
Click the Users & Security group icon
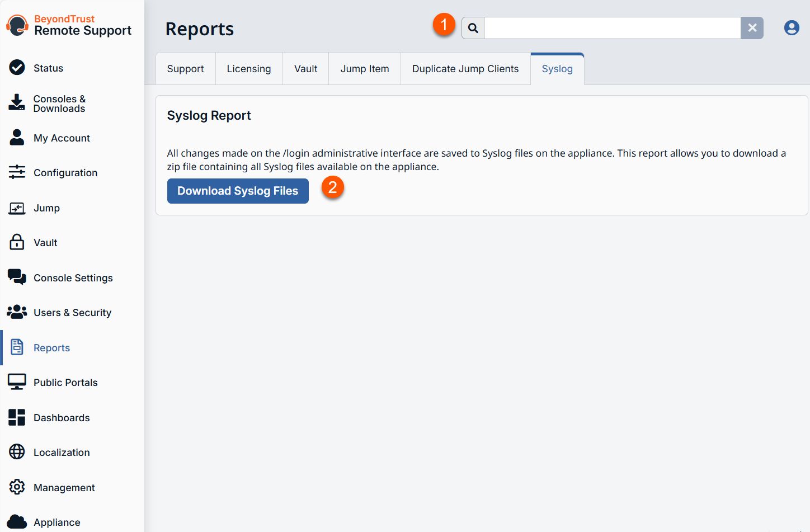pyautogui.click(x=17, y=312)
